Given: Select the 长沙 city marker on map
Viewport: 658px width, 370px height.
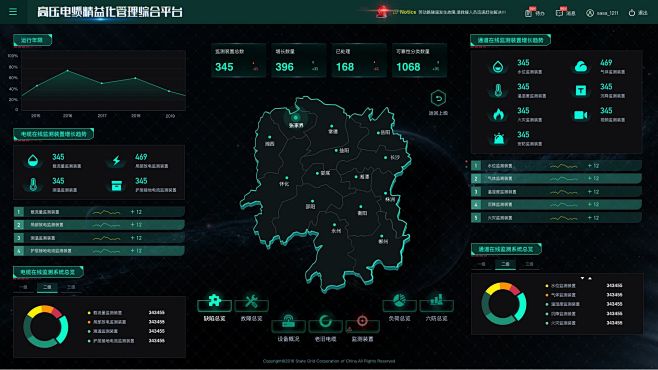Looking at the screenshot, I should click(x=386, y=158).
